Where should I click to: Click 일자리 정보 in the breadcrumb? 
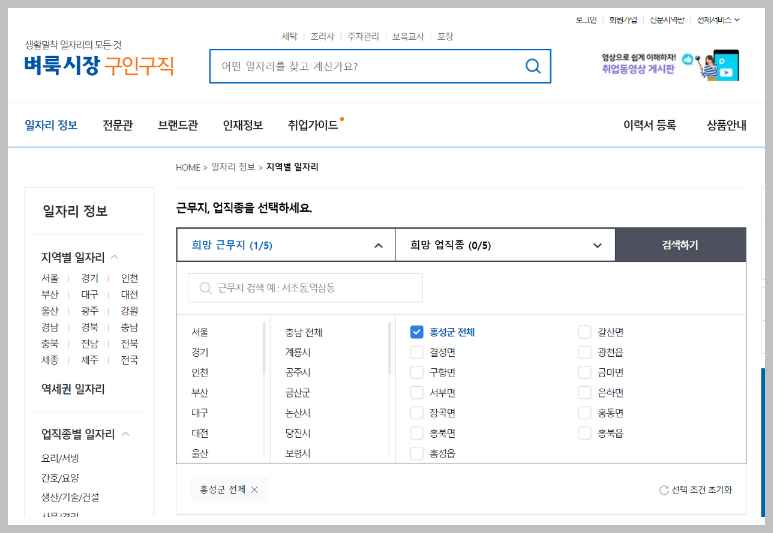tap(233, 167)
